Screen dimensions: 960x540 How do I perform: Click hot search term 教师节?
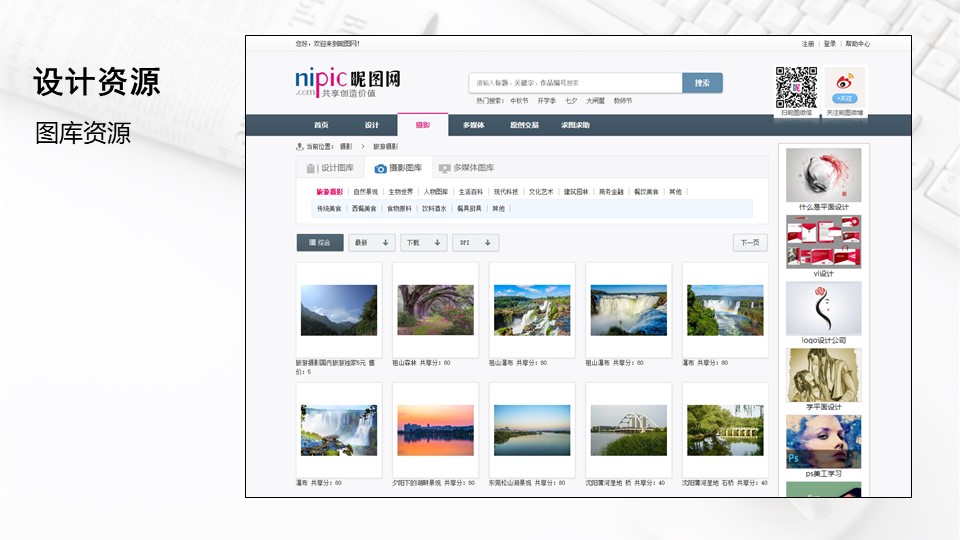(623, 101)
